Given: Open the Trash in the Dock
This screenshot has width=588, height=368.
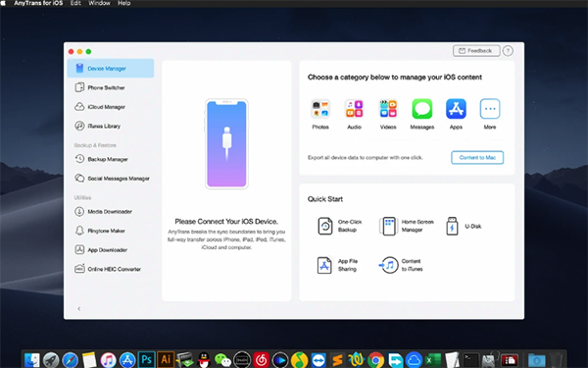Looking at the screenshot, I should 556,360.
